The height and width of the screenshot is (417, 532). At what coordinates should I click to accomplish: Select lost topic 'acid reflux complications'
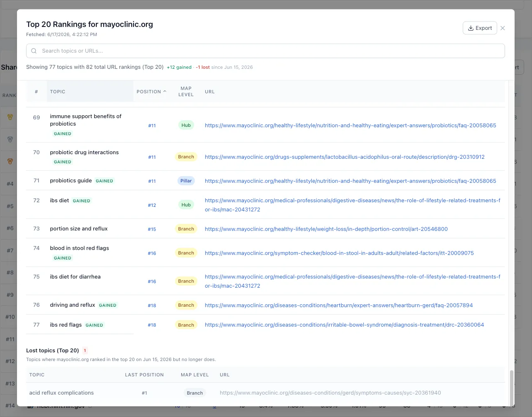(61, 393)
